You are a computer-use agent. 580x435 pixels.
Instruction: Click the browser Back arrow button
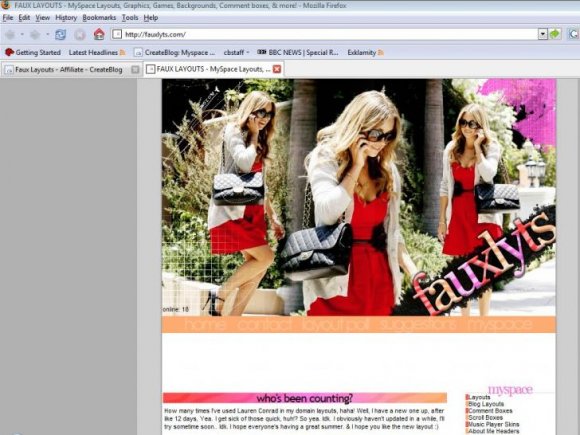click(10, 35)
